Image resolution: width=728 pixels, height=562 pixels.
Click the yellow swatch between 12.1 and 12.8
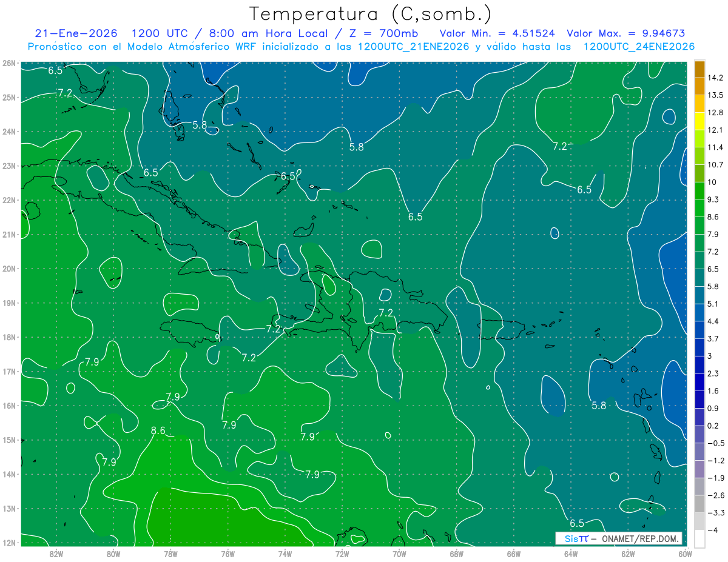point(699,121)
